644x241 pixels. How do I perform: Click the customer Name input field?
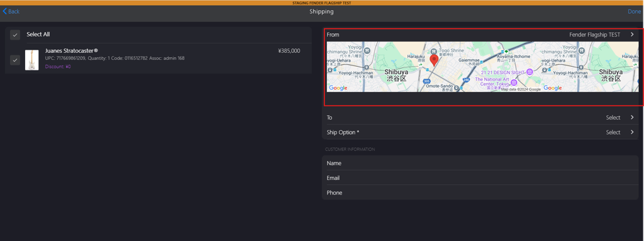tap(480, 163)
